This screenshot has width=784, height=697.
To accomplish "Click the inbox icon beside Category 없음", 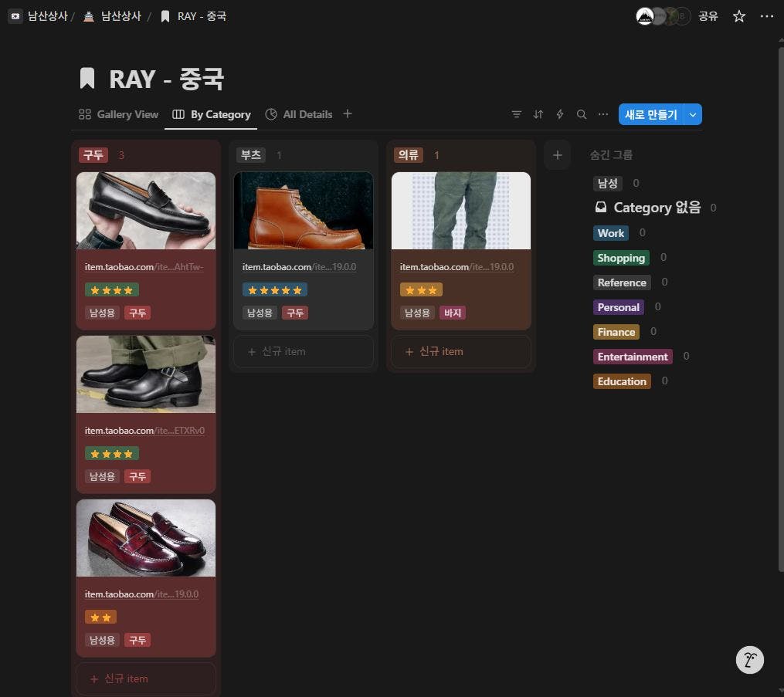I will tap(600, 207).
